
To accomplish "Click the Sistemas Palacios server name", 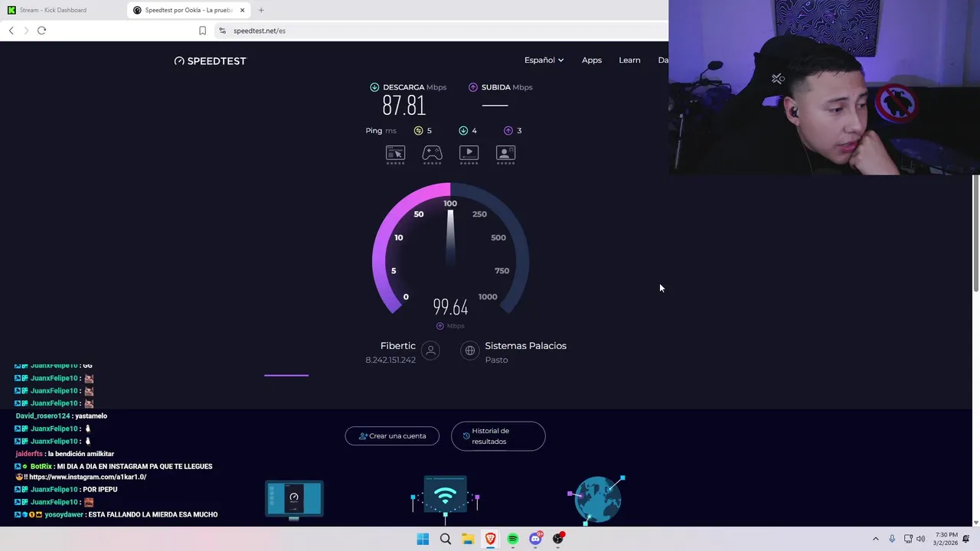I will (x=525, y=346).
